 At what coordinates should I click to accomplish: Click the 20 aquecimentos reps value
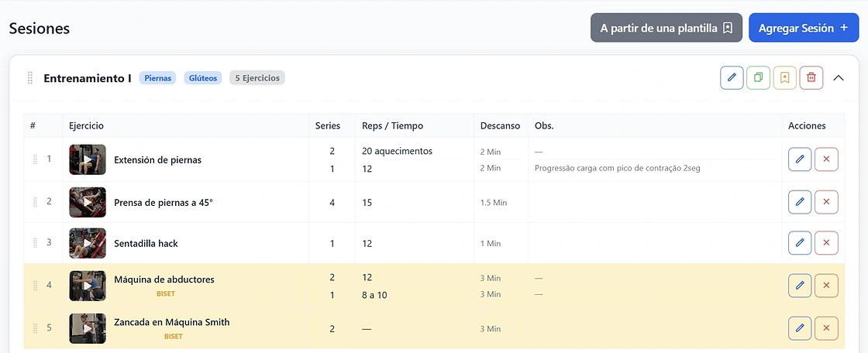(x=397, y=151)
